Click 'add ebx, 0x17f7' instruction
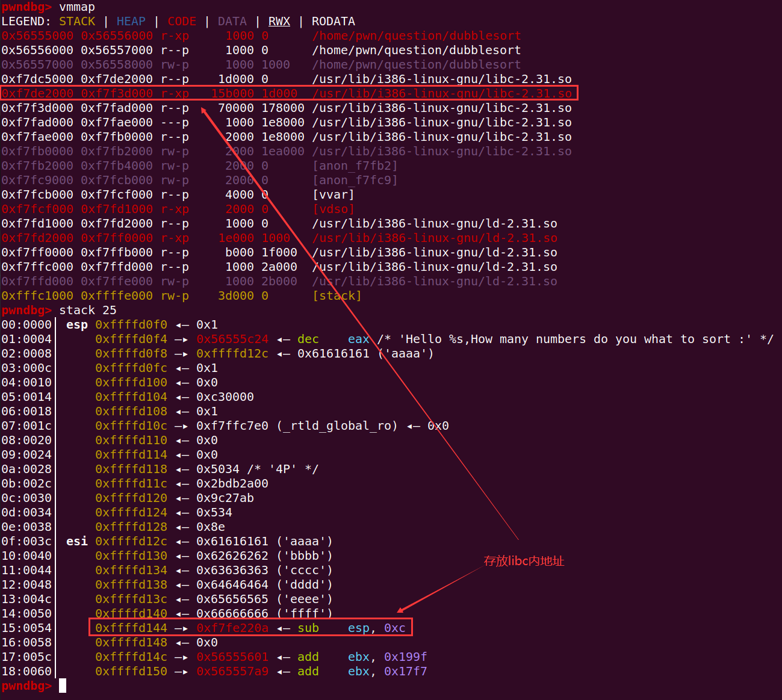This screenshot has height=700, width=782. pyautogui.click(x=362, y=672)
